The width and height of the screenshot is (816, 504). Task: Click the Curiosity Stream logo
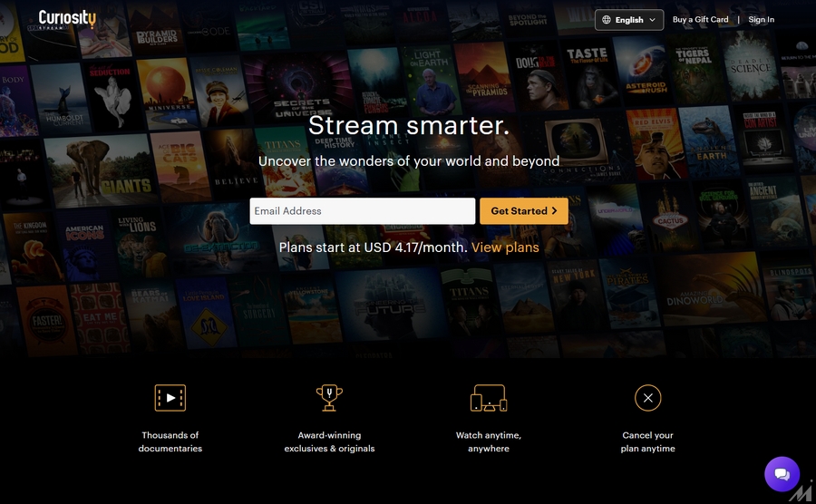(67, 19)
